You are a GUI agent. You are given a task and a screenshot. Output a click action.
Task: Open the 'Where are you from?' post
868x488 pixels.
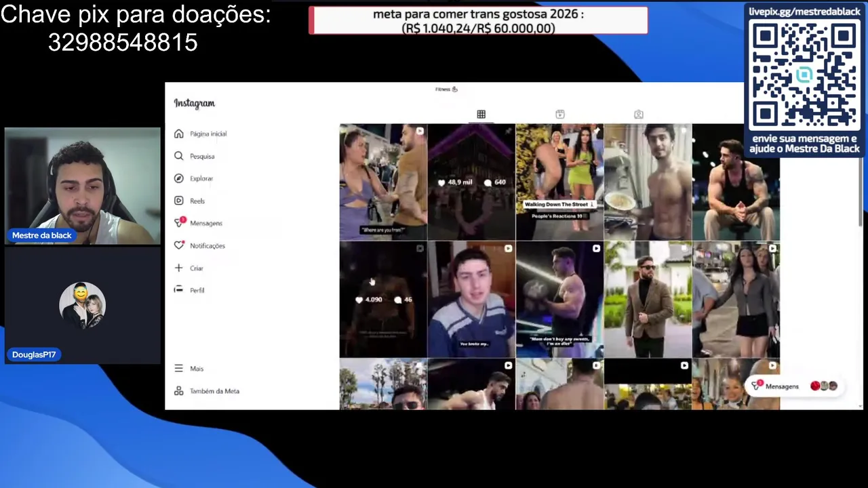pos(383,182)
